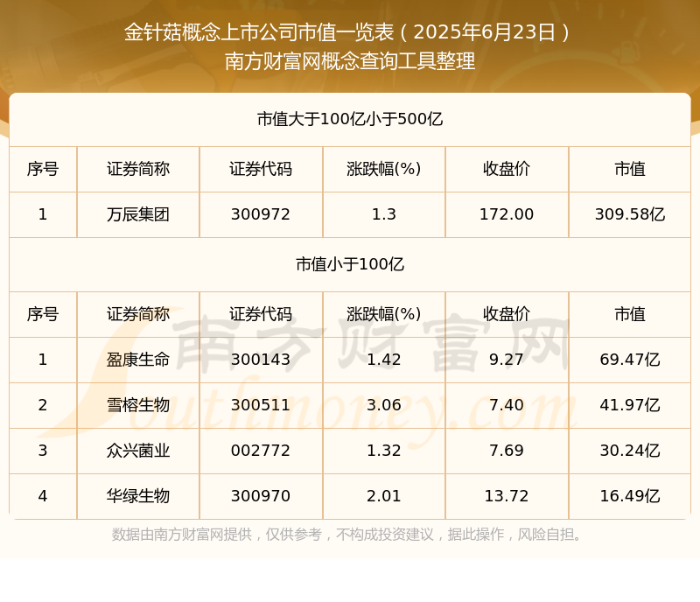Viewport: 700px width, 602px height.
Task: Click 证券代码 header in the lower table
Action: tap(261, 314)
